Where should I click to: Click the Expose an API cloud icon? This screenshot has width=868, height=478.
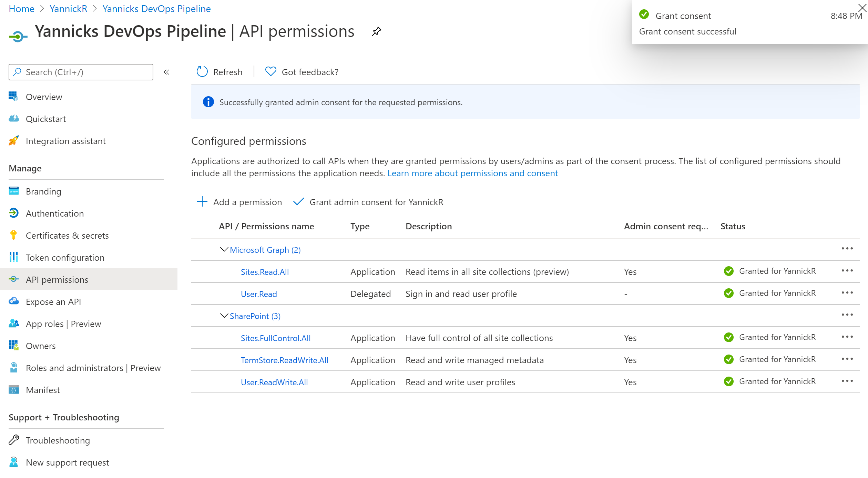pos(13,301)
